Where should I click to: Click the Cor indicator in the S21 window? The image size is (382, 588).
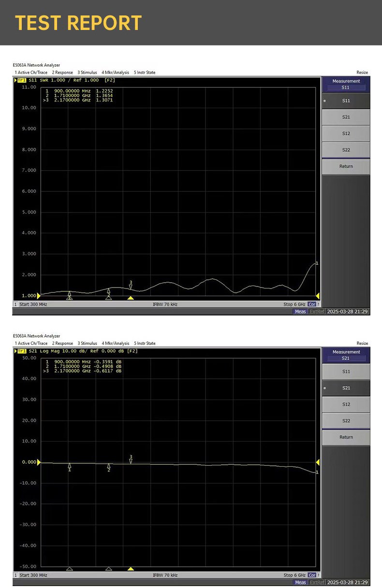pyautogui.click(x=312, y=575)
